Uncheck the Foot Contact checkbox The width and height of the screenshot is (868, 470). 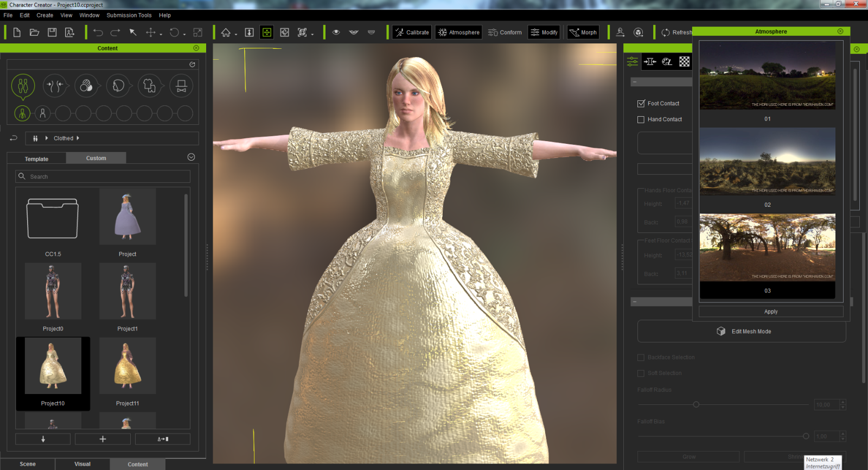point(641,104)
